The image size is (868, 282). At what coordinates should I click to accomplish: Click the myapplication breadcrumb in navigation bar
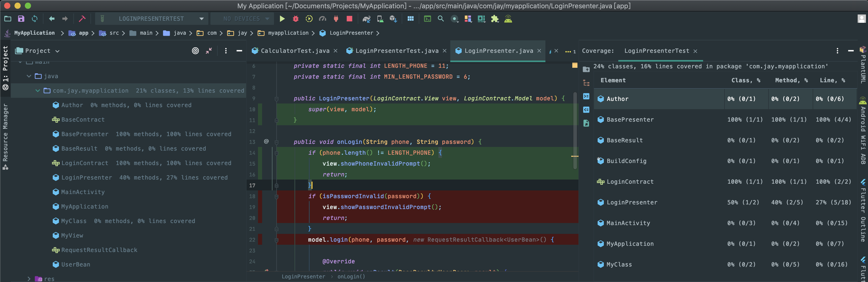pos(288,33)
